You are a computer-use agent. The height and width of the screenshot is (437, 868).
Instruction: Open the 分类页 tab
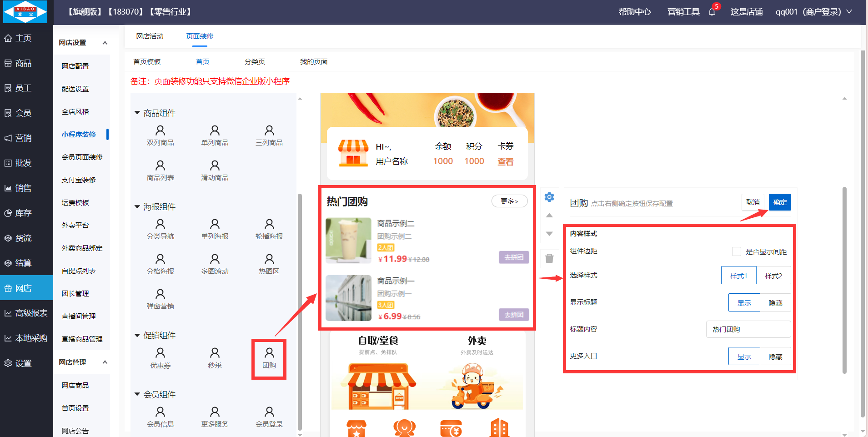(255, 62)
